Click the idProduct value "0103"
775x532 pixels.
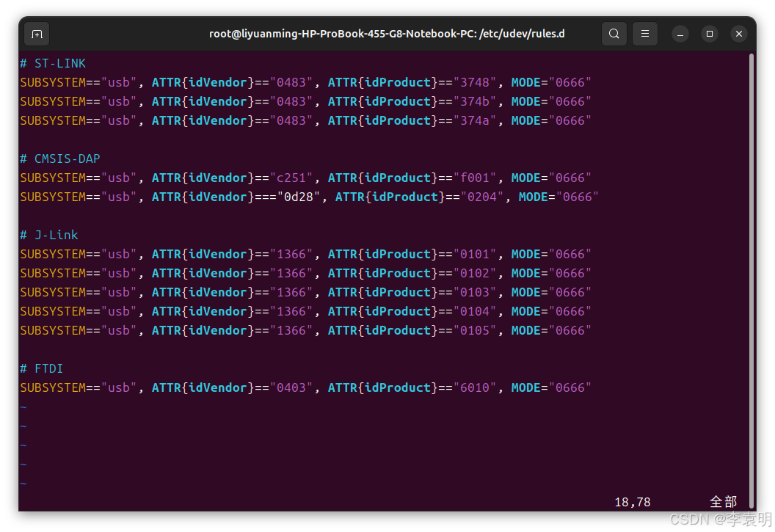[x=475, y=293]
